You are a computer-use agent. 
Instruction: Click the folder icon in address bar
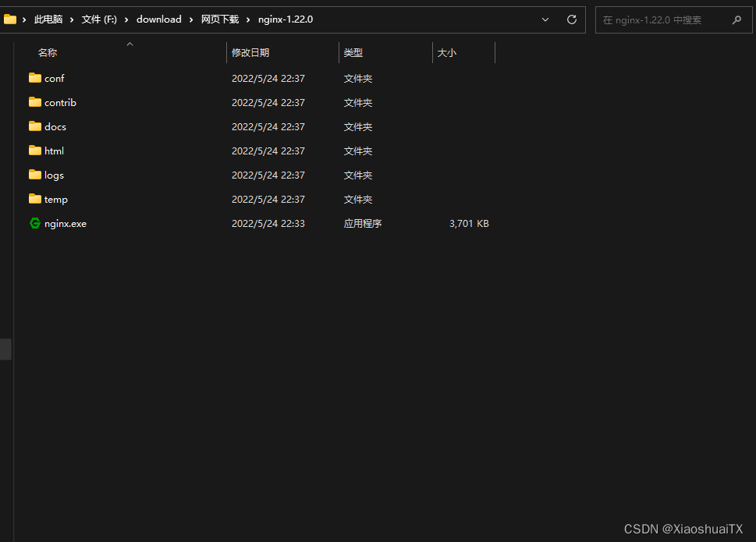9,19
